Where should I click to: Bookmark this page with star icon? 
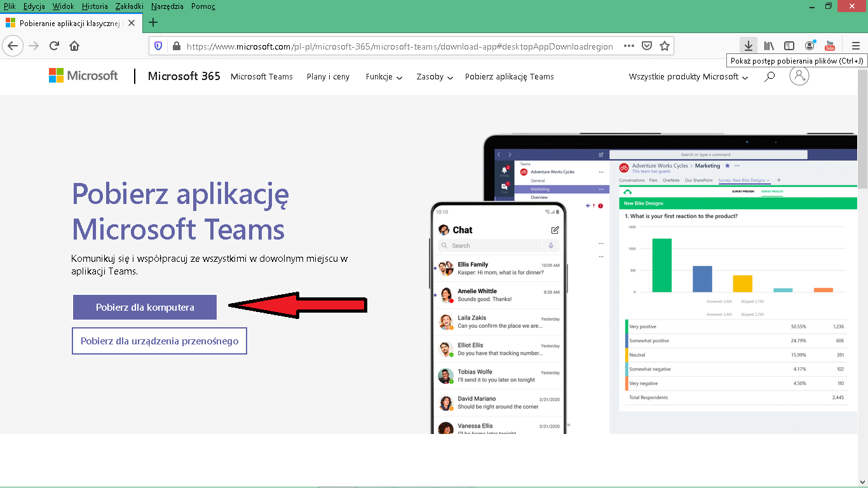tap(665, 46)
